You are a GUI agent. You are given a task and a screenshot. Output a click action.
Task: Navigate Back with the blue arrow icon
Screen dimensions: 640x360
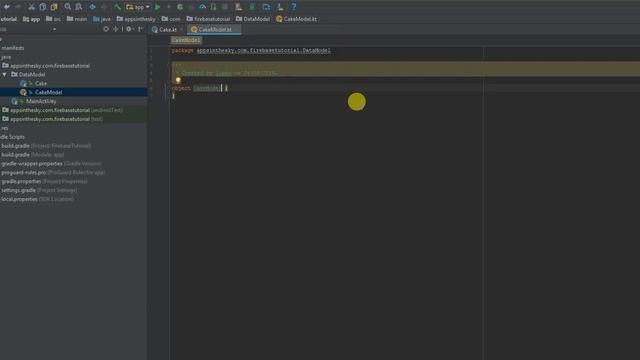click(93, 7)
